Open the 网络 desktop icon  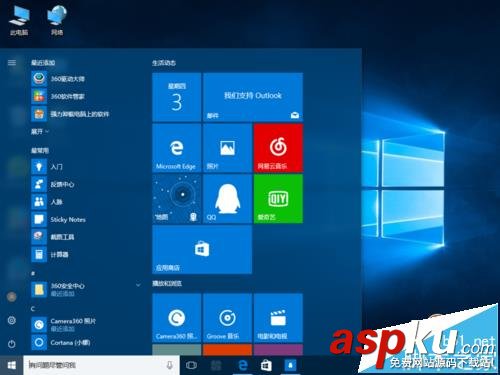click(x=57, y=20)
